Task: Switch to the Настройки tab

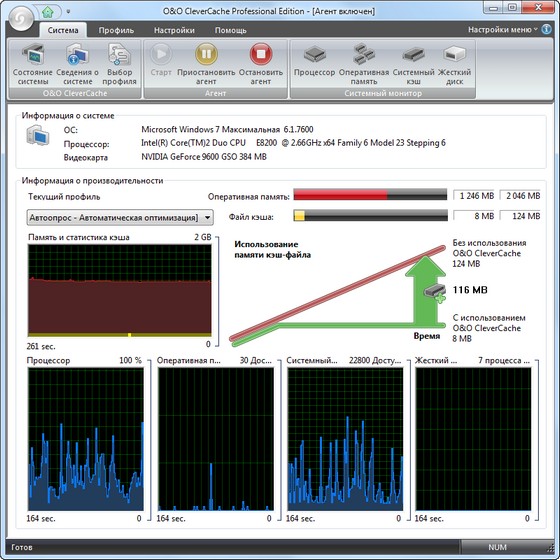Action: [174, 30]
